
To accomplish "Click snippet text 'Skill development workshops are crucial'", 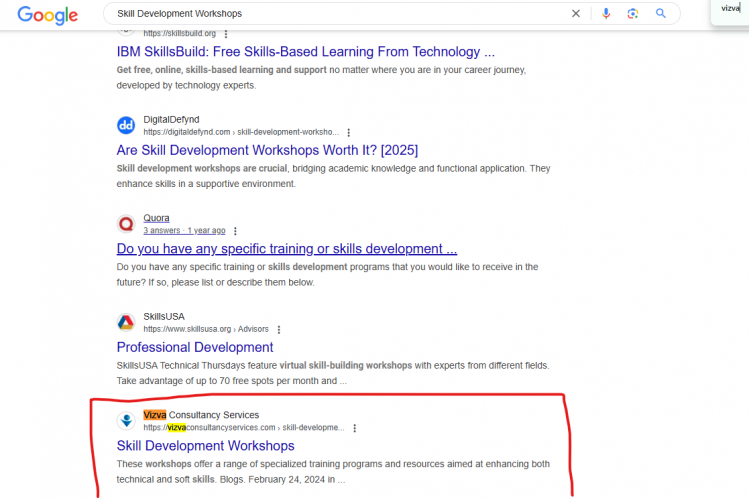I will click(x=202, y=169).
